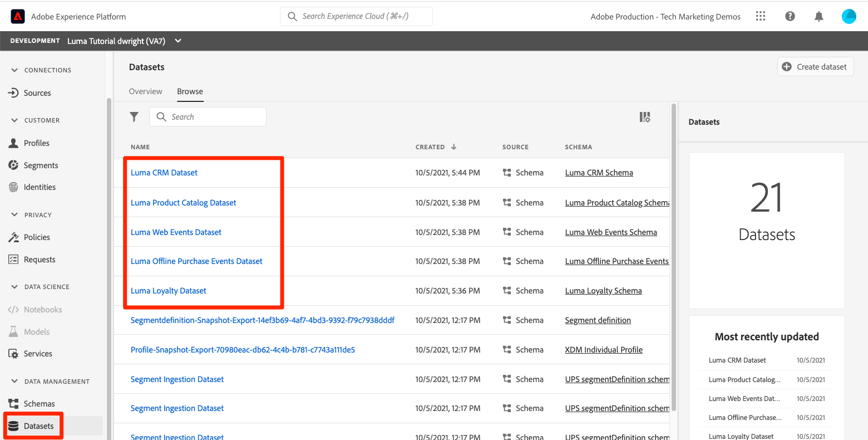This screenshot has height=440, width=868.
Task: Click the filter funnel icon
Action: tap(134, 117)
